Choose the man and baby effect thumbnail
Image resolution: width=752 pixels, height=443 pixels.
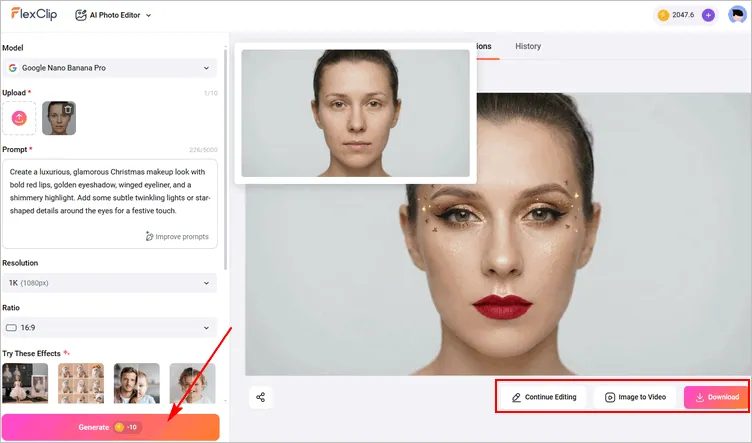tap(137, 383)
